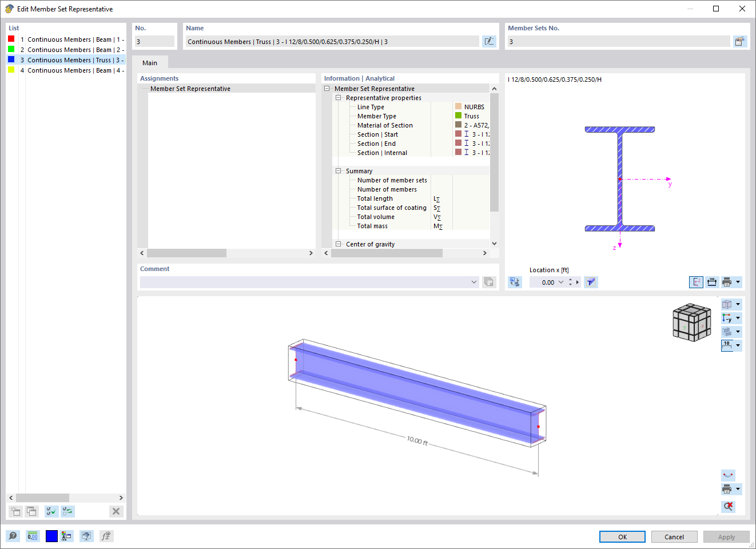Viewport: 756px width, 549px height.
Task: Click the measurement units settings icon
Action: pos(33,536)
